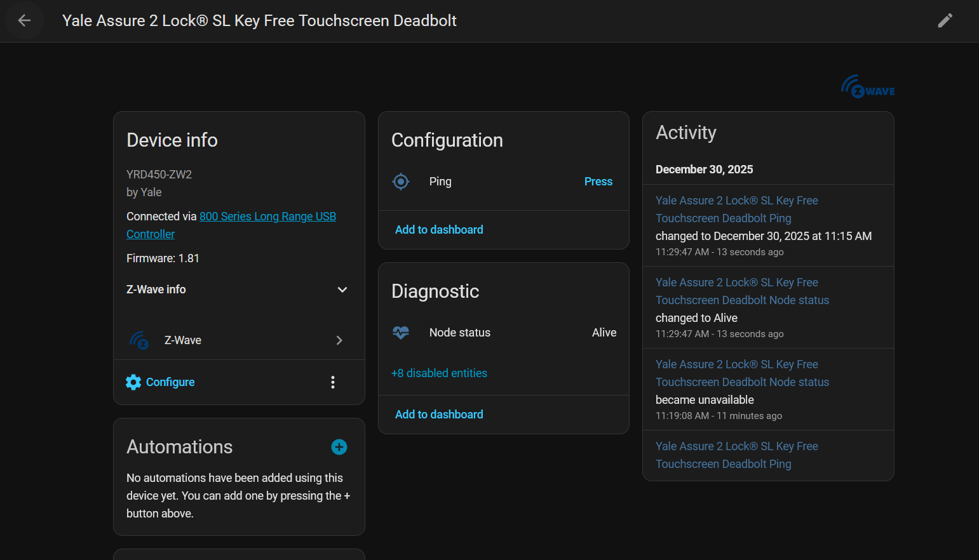979x560 pixels.
Task: Open Node status changed to Alive entry
Action: pyautogui.click(x=741, y=291)
